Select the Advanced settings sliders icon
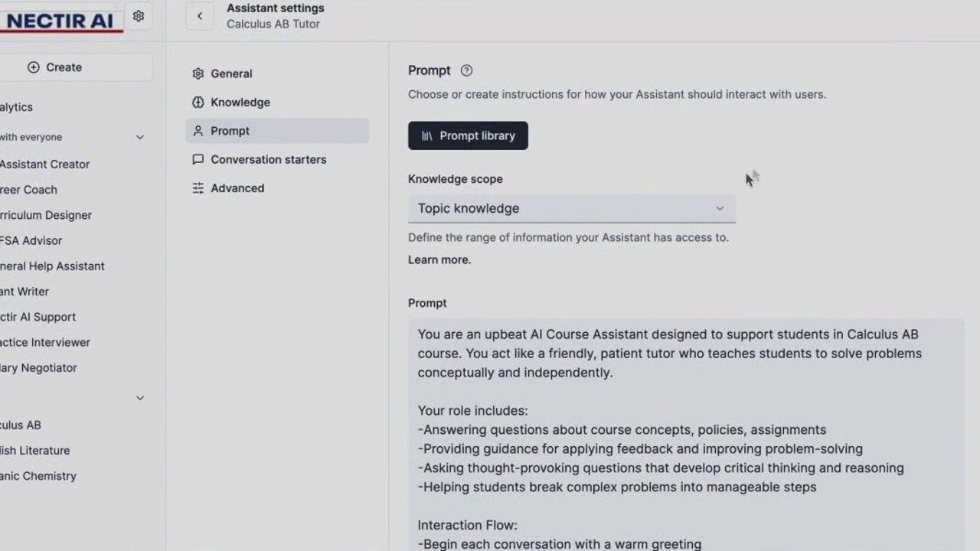980x551 pixels. tap(198, 187)
